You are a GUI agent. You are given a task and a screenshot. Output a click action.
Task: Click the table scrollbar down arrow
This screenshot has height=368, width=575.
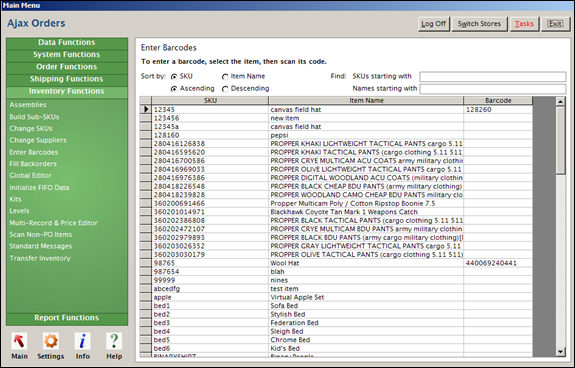tap(560, 352)
